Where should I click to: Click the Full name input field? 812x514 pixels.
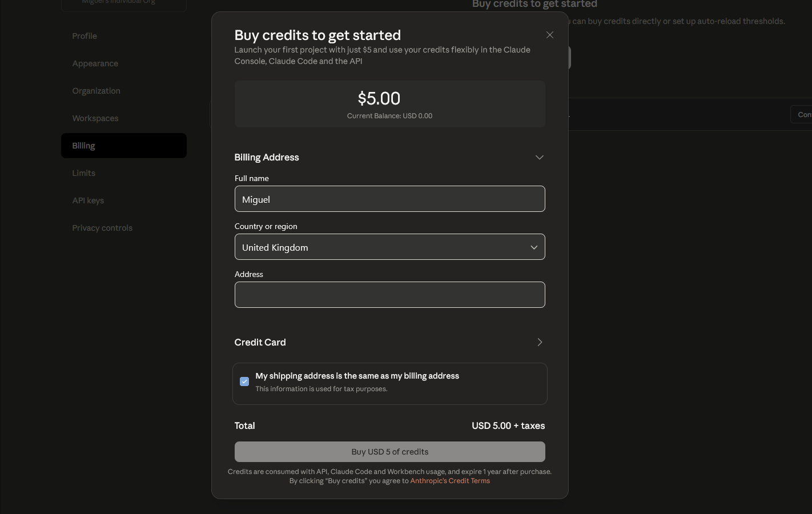pos(390,199)
